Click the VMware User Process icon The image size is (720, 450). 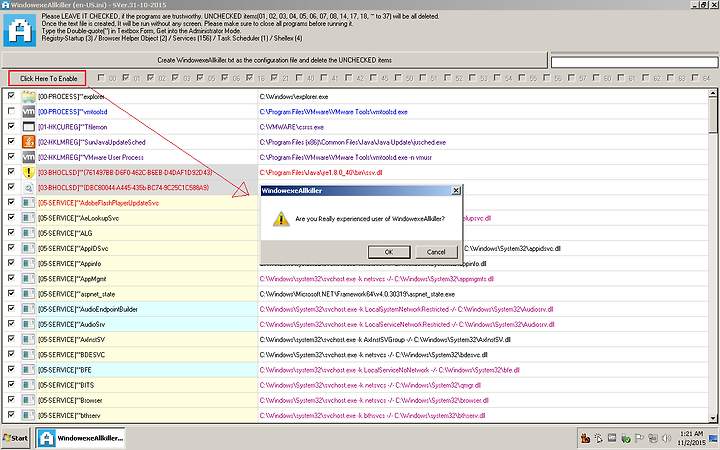click(x=28, y=157)
